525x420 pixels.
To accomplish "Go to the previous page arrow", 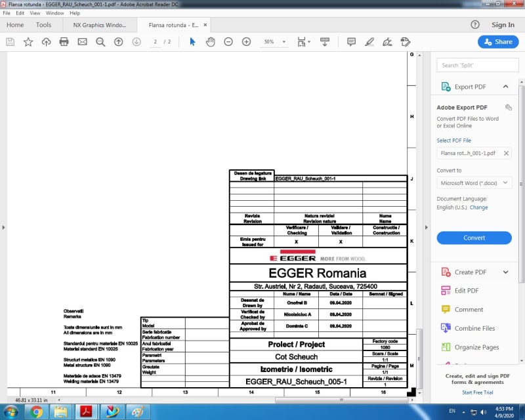I will point(119,42).
